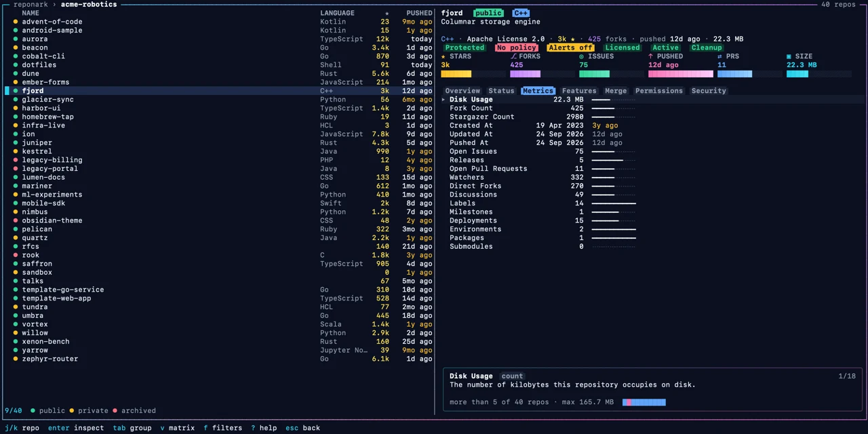Click the red archived dot beside obsidian-theme
This screenshot has width=868, height=434.
click(x=16, y=220)
